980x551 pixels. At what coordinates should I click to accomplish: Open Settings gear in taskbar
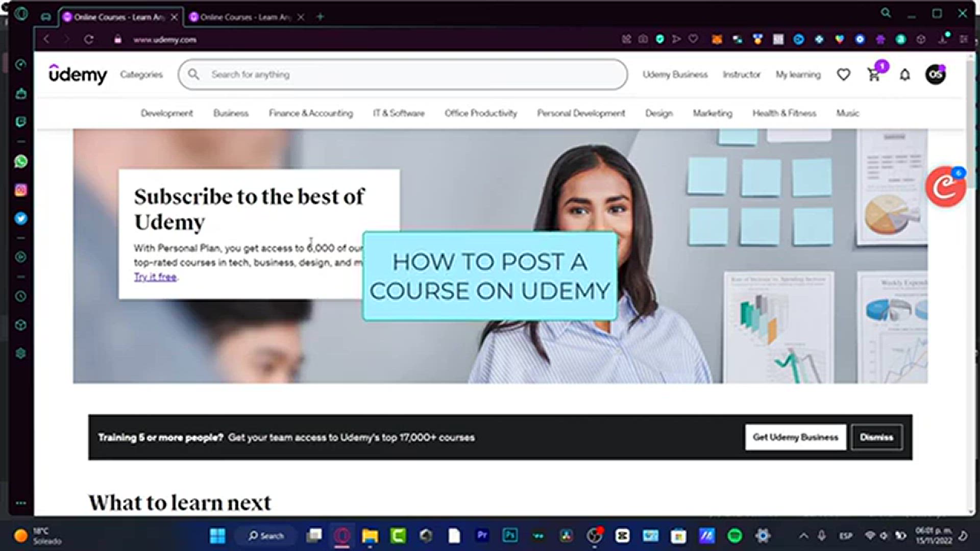click(x=763, y=536)
